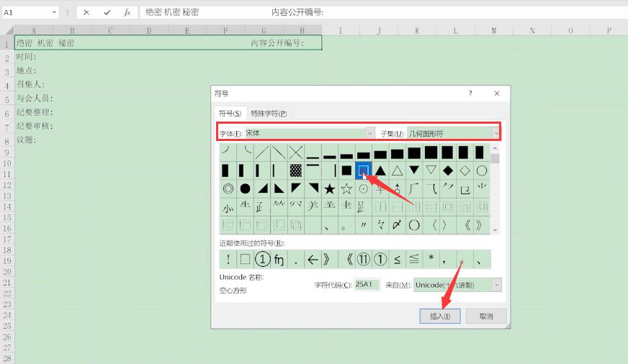628x364 pixels.
Task: Click the 插入(I) insert button
Action: coord(440,317)
